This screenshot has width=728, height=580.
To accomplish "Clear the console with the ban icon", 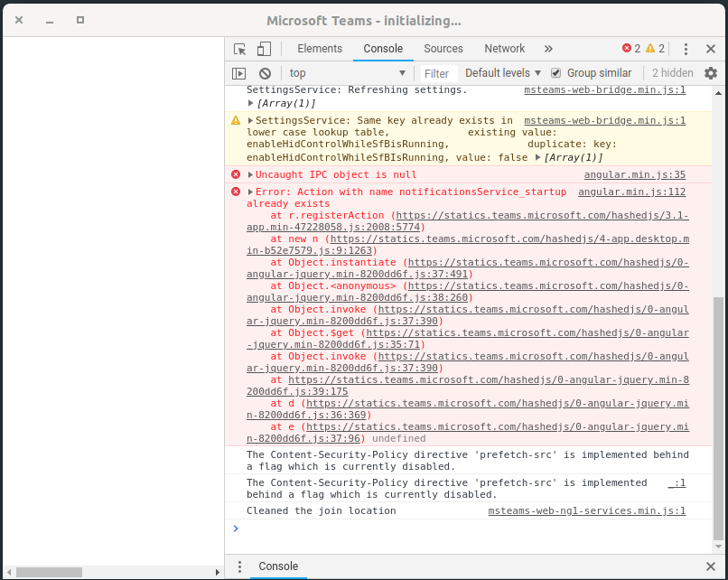I will tap(265, 73).
